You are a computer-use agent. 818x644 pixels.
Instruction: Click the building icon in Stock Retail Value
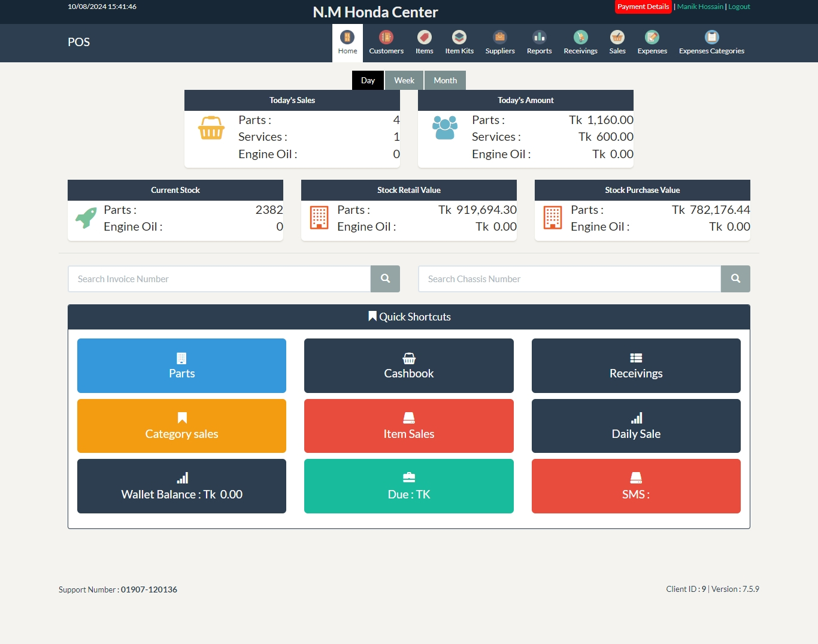point(319,217)
